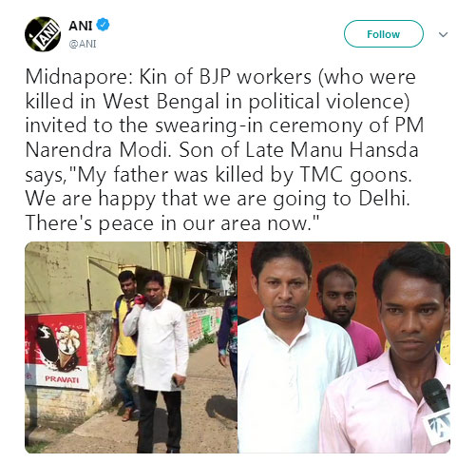Click the white-kurta man in left photo
The image size is (476, 463).
[159, 361]
